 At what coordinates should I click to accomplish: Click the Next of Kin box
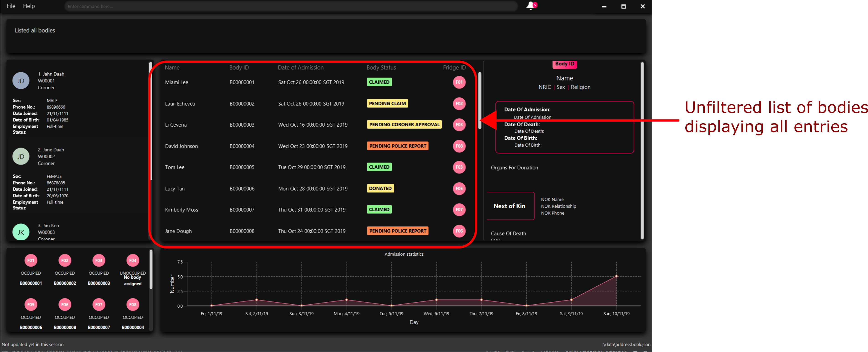tap(510, 206)
